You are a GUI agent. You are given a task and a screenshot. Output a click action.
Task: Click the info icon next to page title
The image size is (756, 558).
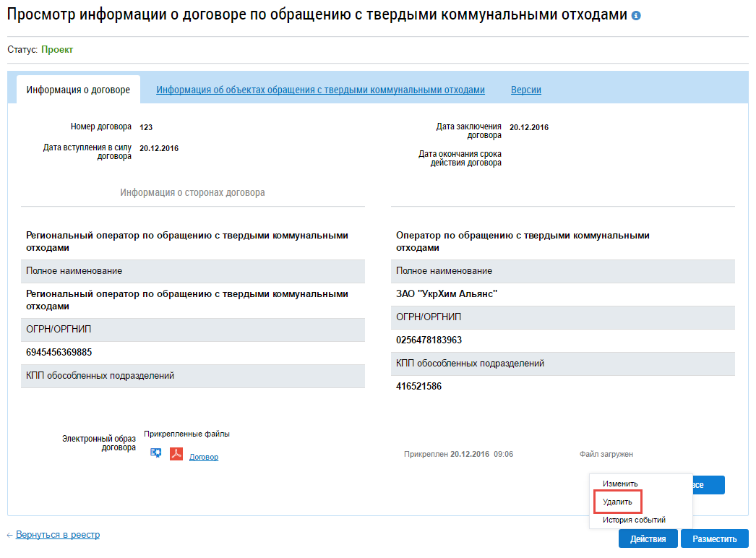click(x=636, y=16)
